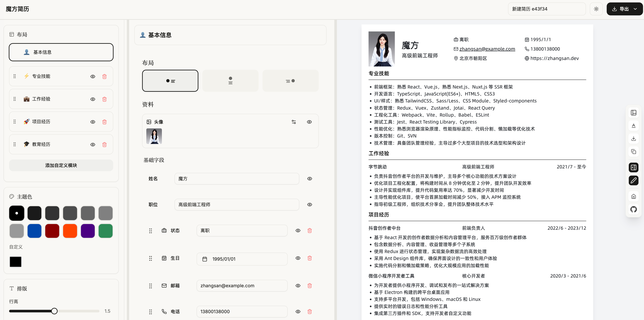The image size is (644, 320).
Task: Open the 导出 export dropdown arrow
Action: point(636,9)
